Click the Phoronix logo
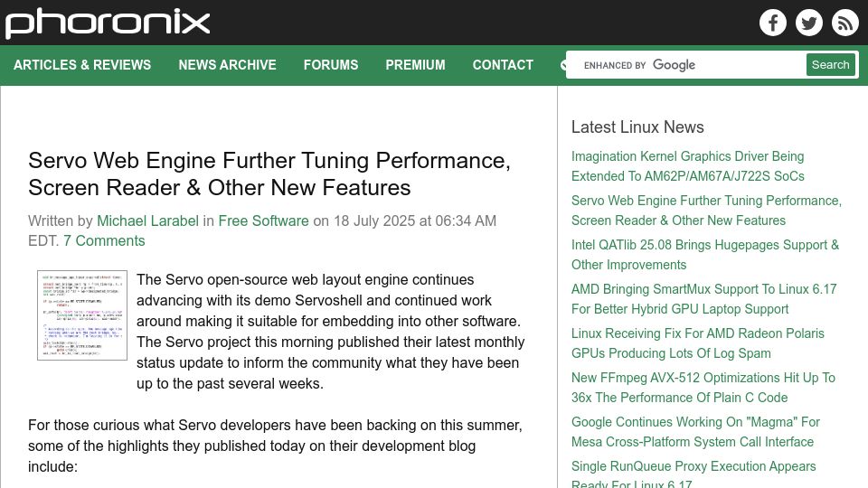Viewport: 868px width, 488px height. [x=108, y=23]
